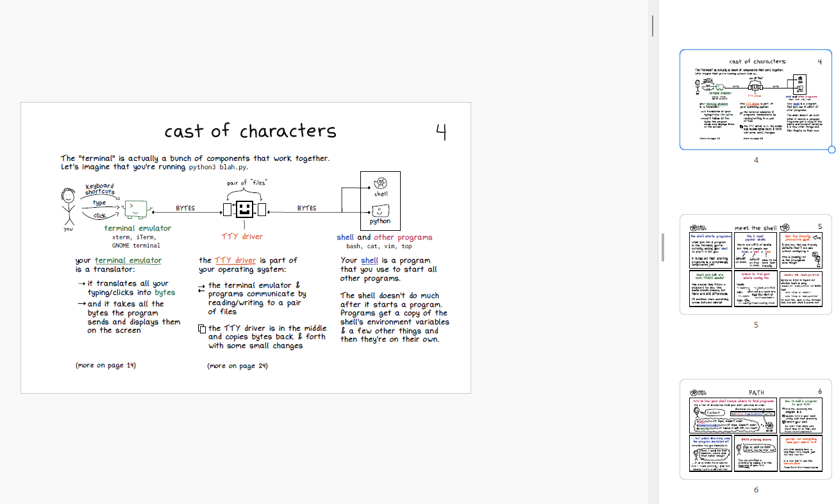This screenshot has height=504, width=836.
Task: Click the "(more on page 24)" reference
Action: pos(237,366)
